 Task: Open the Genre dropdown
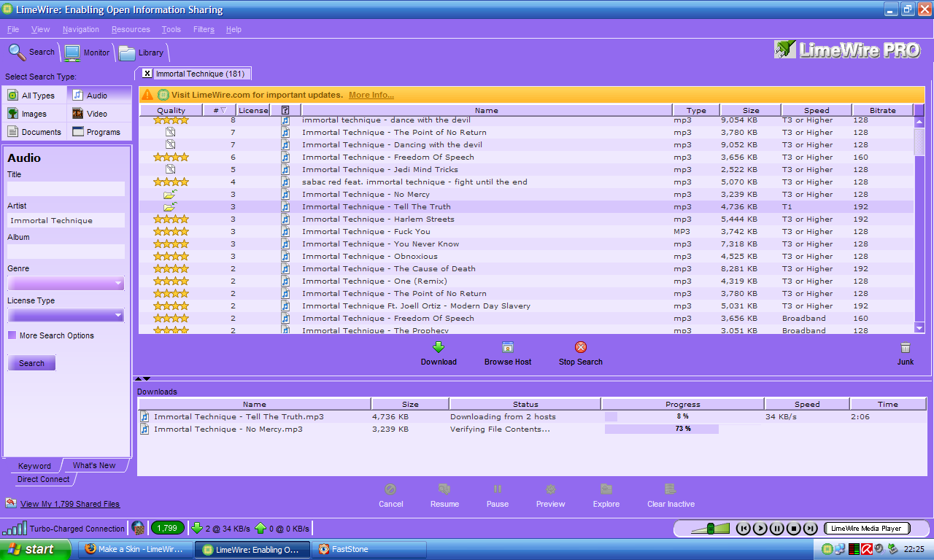[66, 283]
